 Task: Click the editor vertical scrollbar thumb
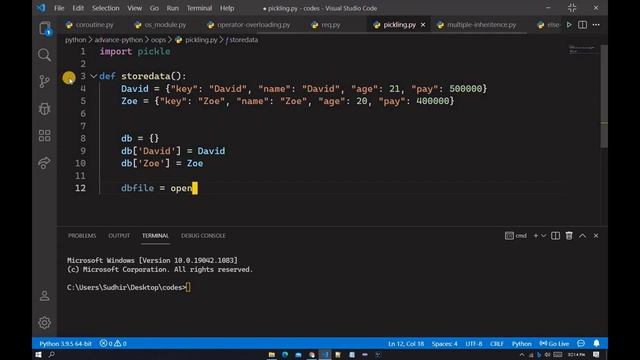click(x=604, y=96)
